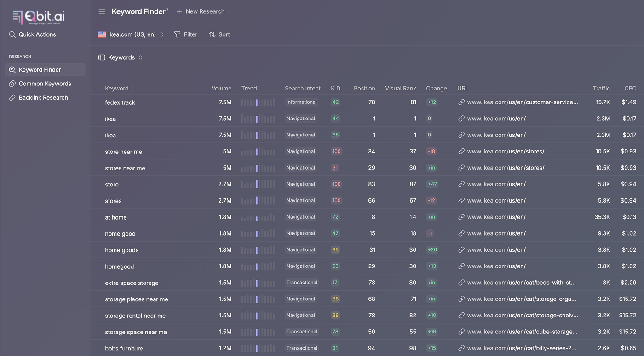Click link icon beside customer-service URL

point(461,102)
